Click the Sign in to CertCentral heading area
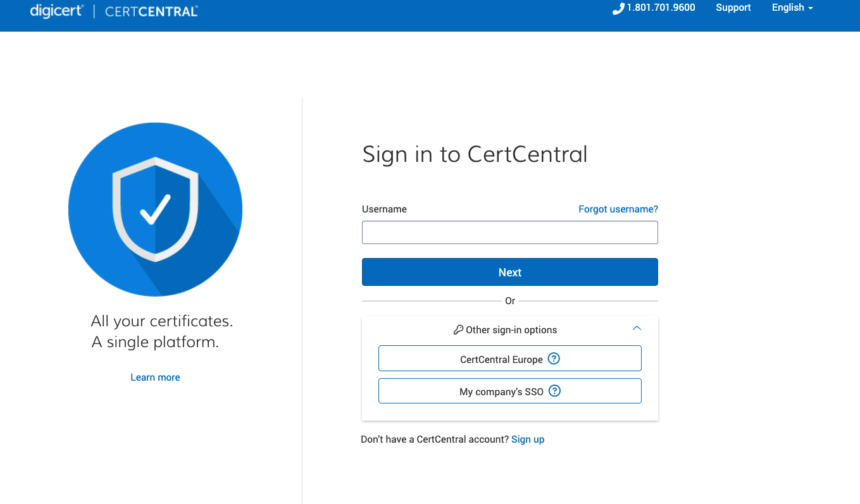Screen dimensions: 860x504 click(x=475, y=154)
